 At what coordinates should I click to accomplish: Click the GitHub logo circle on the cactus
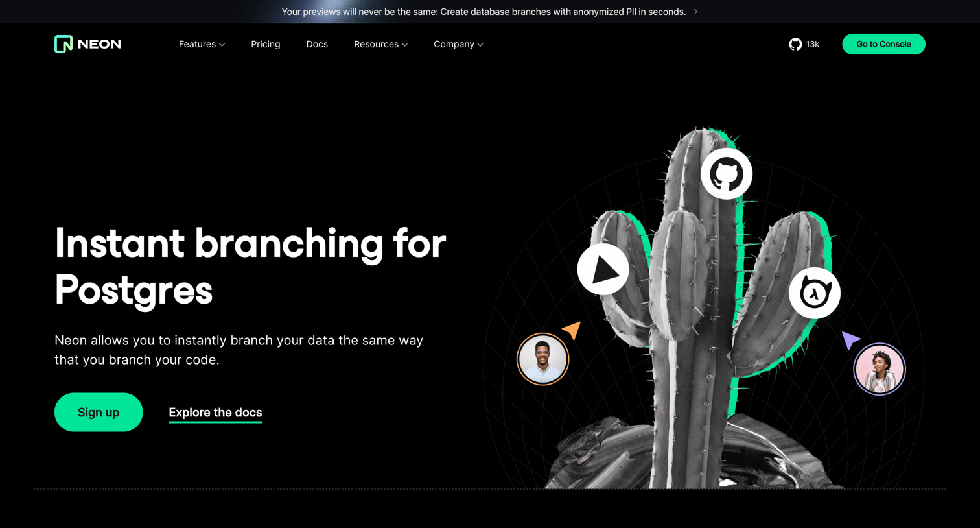[727, 174]
